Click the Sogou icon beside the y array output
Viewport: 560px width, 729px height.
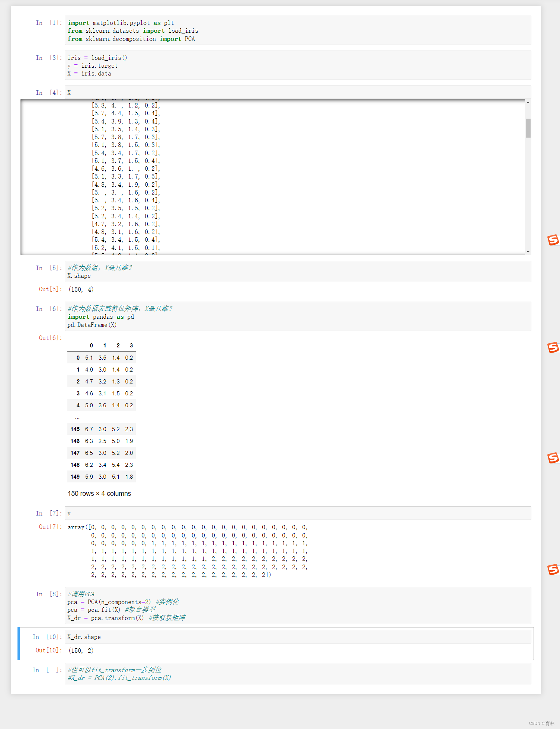click(x=553, y=569)
